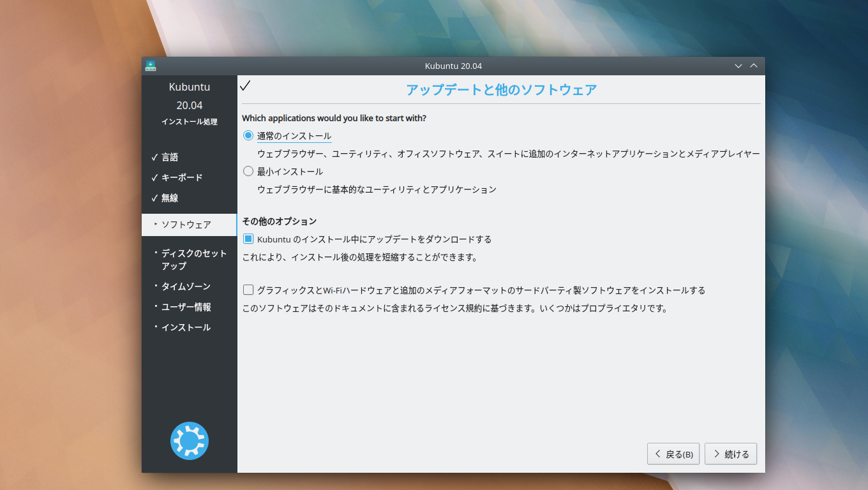Viewport: 868px width, 490px height.
Task: Click インストール処理 label in sidebar
Action: click(x=190, y=122)
